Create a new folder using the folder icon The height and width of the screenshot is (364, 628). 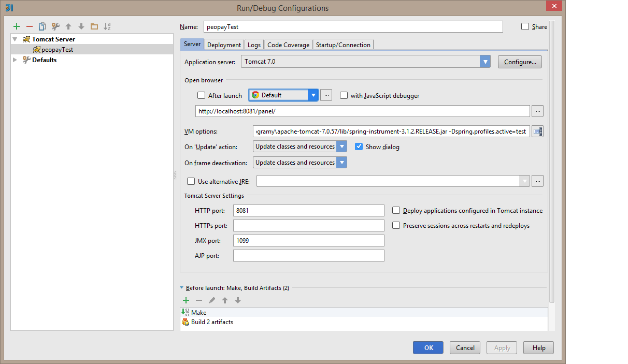point(94,26)
